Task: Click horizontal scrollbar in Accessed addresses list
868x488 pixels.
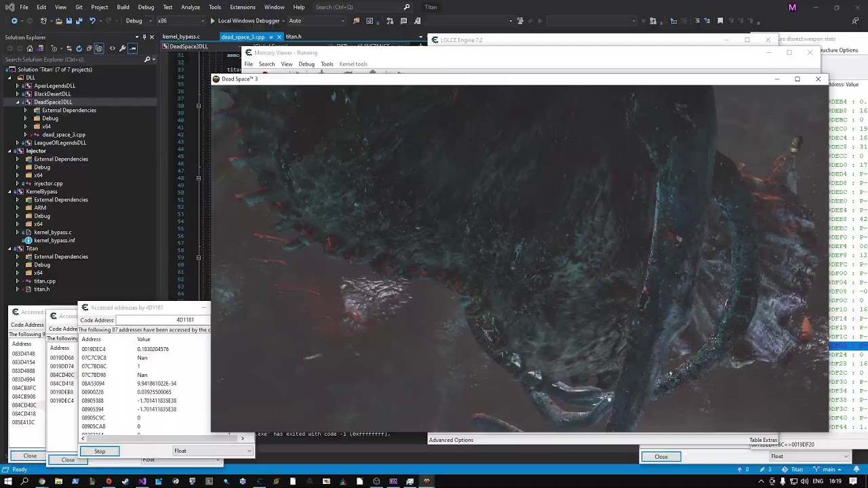Action: tap(161, 439)
